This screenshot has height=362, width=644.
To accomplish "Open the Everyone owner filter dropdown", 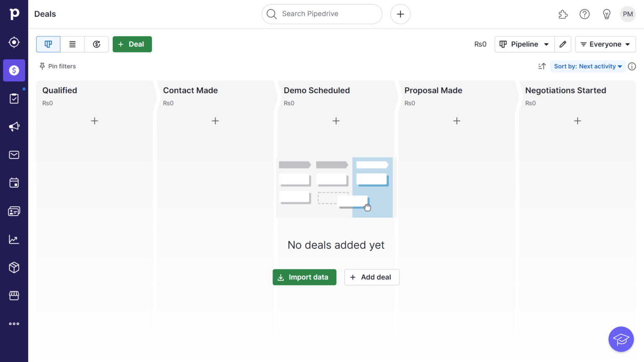I will 605,44.
